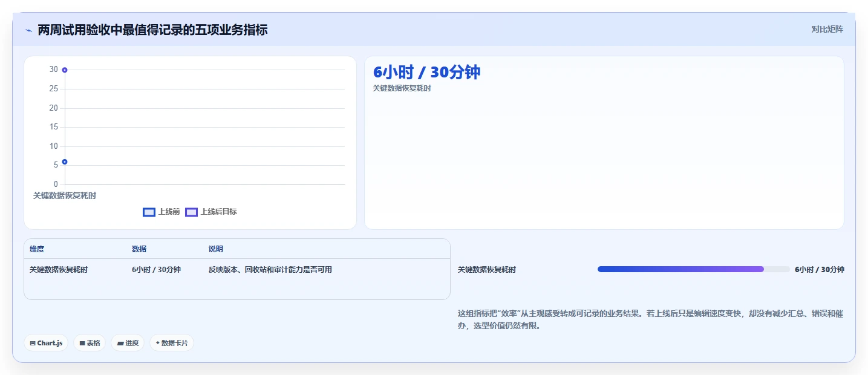
Task: Click the heading 两周试用验收中最值得记录的五项业务指标
Action: (152, 30)
